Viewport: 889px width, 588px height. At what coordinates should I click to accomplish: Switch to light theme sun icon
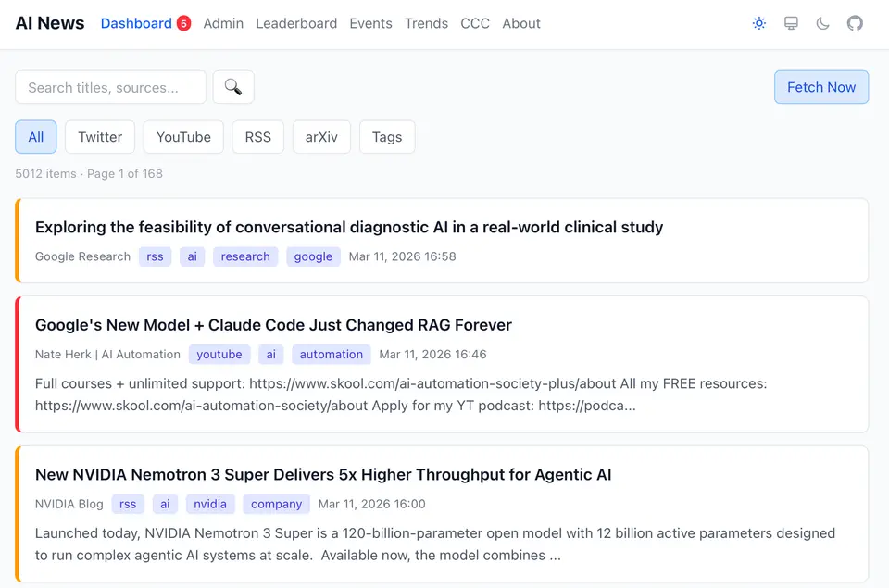click(759, 23)
